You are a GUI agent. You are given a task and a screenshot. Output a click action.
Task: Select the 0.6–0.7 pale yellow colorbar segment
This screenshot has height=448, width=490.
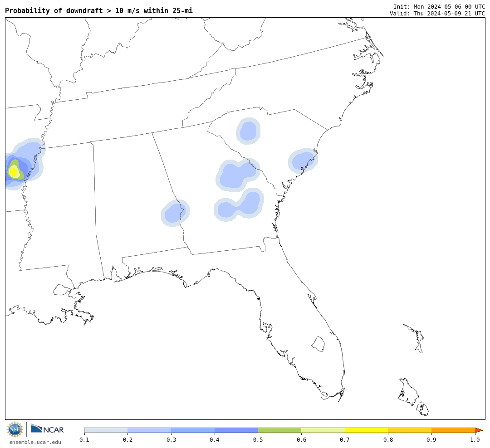tap(323, 430)
